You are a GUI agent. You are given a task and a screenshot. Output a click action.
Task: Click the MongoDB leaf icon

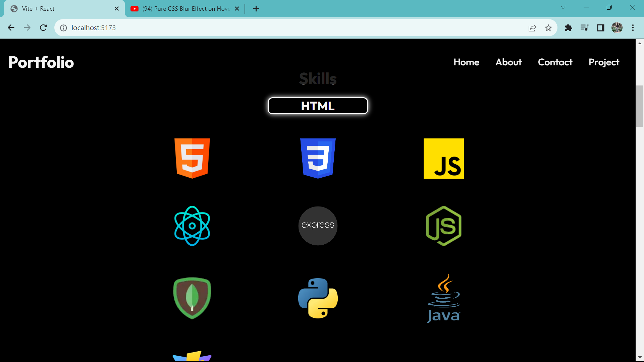tap(192, 298)
